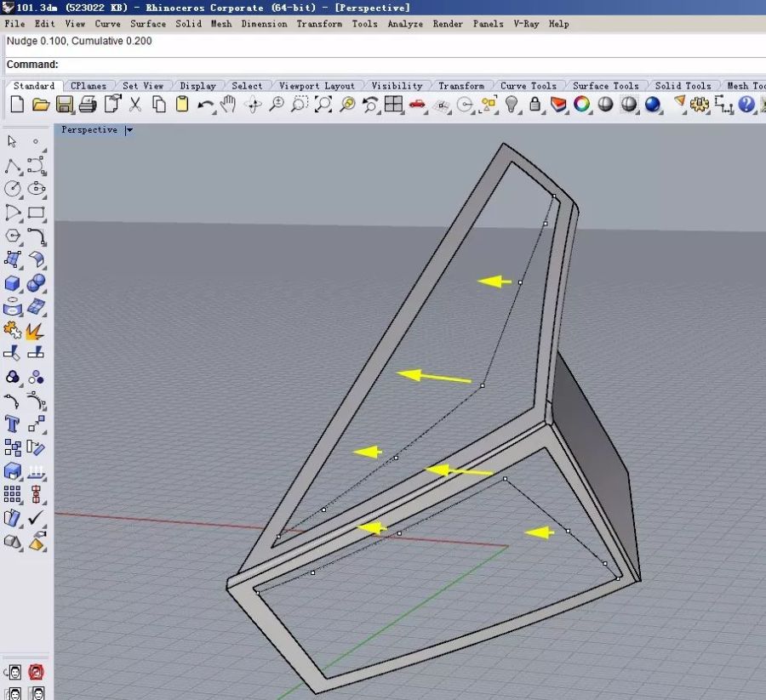Image resolution: width=766 pixels, height=700 pixels.
Task: Activate the Explode tool icon
Action: [36, 330]
